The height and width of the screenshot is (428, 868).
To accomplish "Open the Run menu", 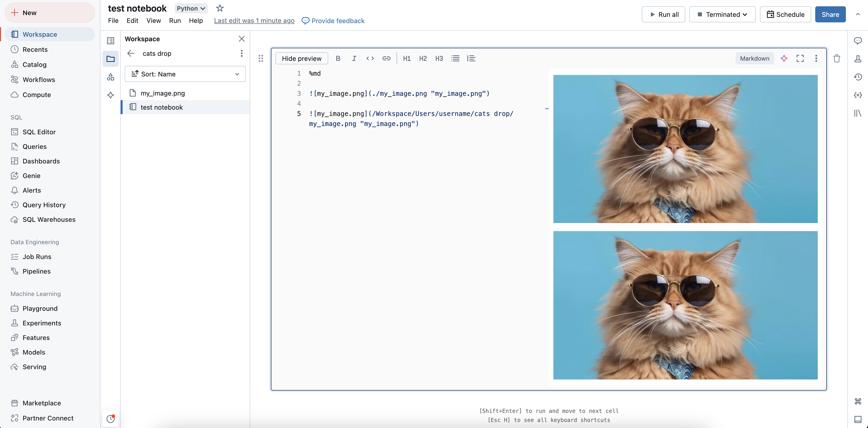I will [175, 20].
